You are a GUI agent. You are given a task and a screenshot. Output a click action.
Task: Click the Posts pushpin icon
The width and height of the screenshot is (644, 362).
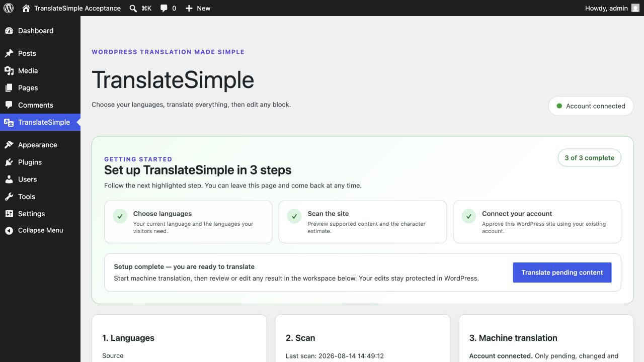coord(9,53)
